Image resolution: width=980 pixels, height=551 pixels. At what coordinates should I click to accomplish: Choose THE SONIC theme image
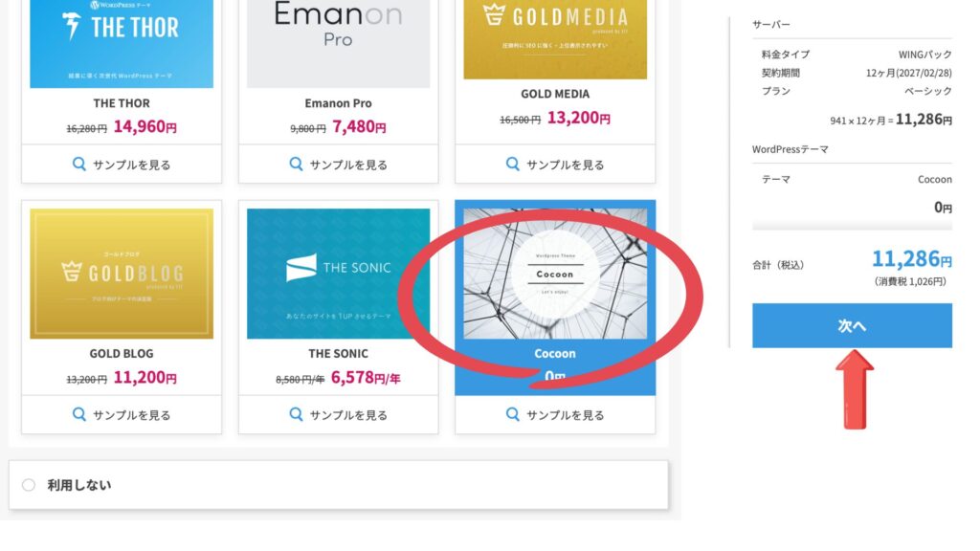coord(338,274)
